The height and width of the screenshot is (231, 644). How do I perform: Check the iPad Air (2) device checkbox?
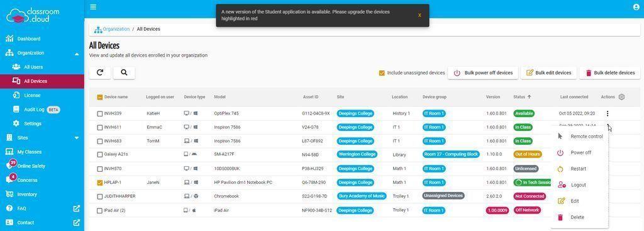(100, 210)
